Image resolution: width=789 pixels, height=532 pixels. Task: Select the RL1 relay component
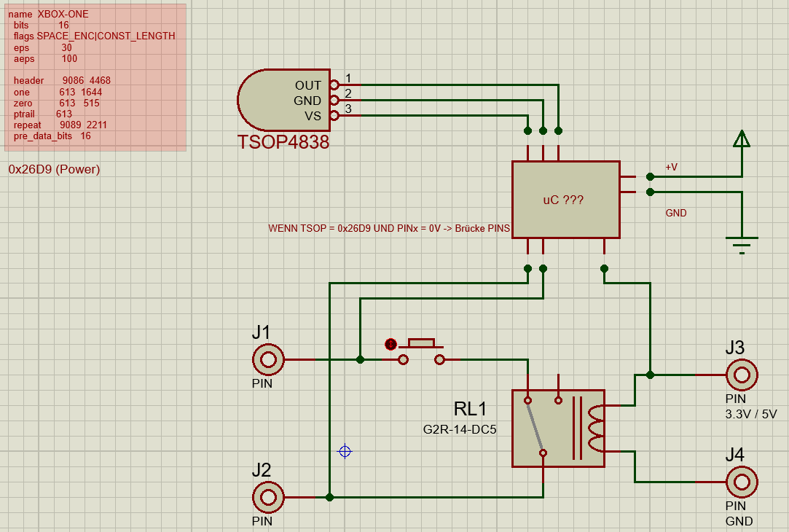coord(558,429)
